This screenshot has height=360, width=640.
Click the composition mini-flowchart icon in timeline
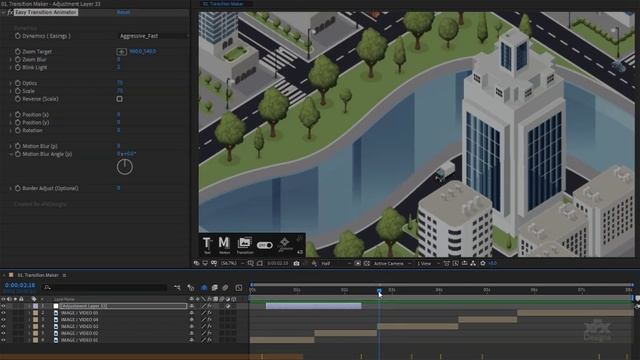click(x=177, y=288)
